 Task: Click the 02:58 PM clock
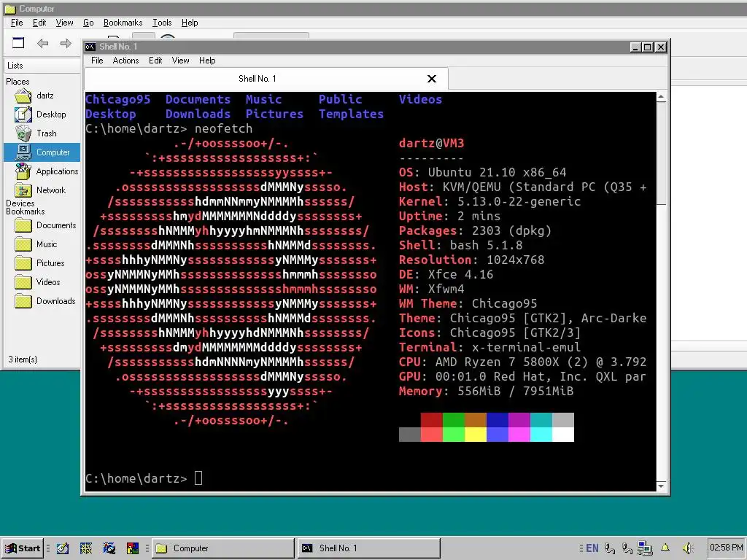[726, 548]
